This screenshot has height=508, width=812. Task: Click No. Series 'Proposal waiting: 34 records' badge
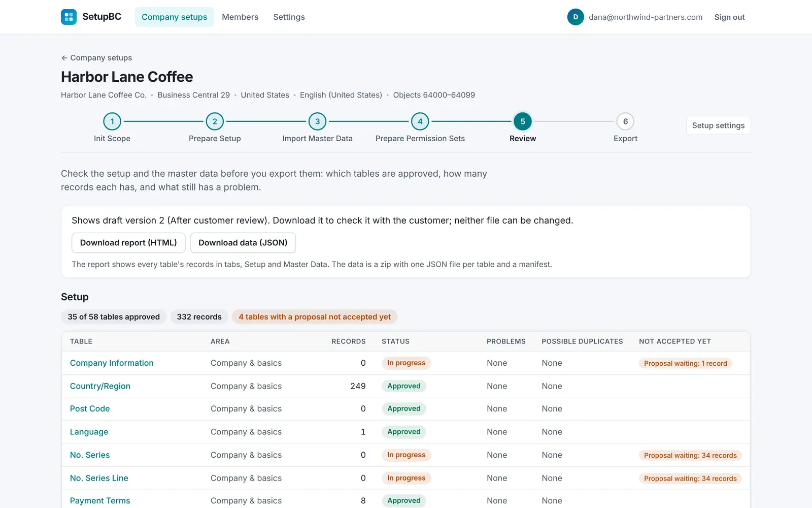[x=690, y=455]
